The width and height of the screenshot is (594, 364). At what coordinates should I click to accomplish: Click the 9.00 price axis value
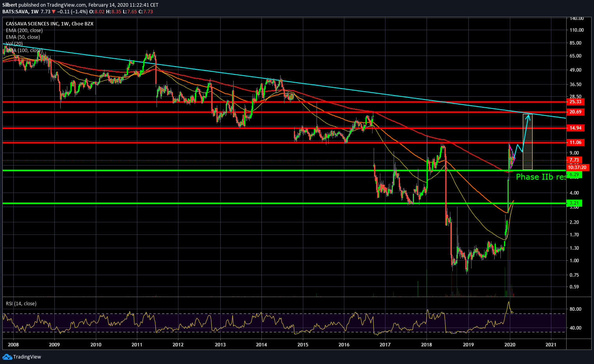point(574,153)
